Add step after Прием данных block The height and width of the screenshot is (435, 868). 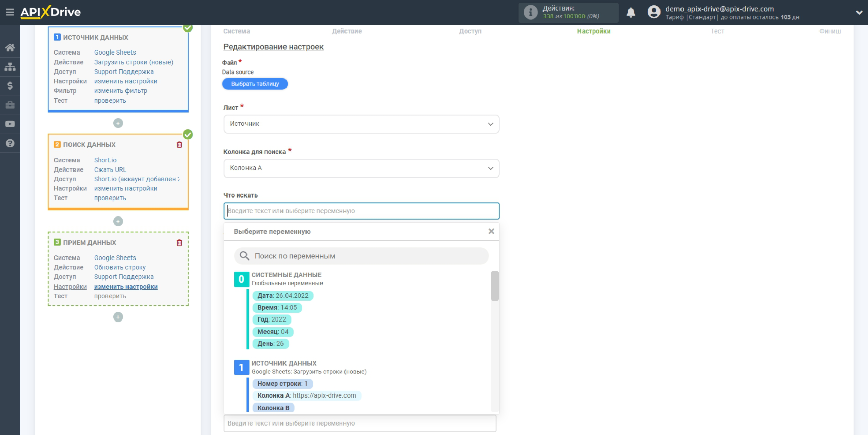point(118,317)
